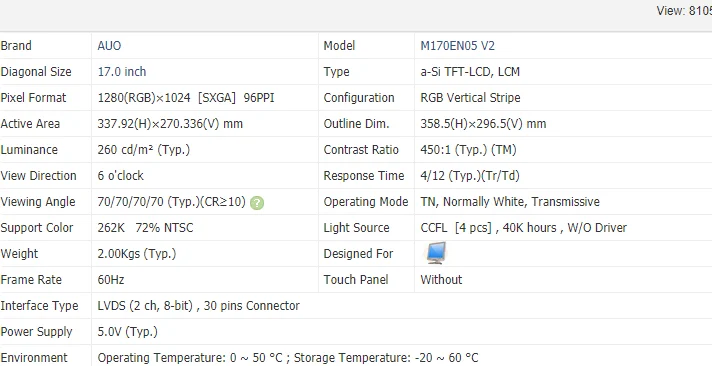This screenshot has height=366, width=712.
Task: Click the 337.92(H)×270.336(V) mm active area
Action: click(x=170, y=124)
